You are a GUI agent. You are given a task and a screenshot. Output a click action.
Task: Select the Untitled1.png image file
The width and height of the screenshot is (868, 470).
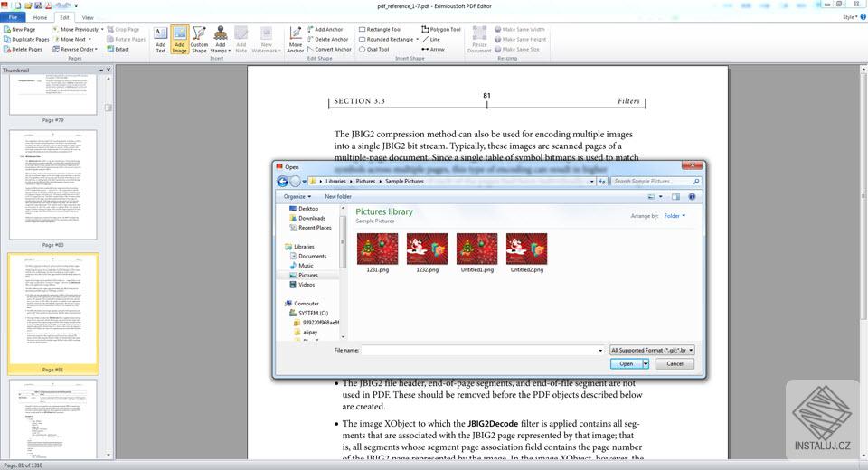coord(477,253)
